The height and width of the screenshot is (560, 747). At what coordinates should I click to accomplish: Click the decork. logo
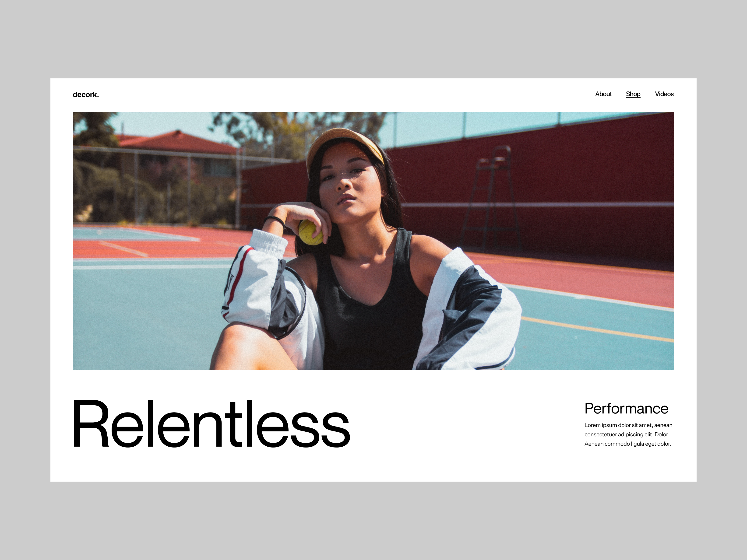point(86,95)
